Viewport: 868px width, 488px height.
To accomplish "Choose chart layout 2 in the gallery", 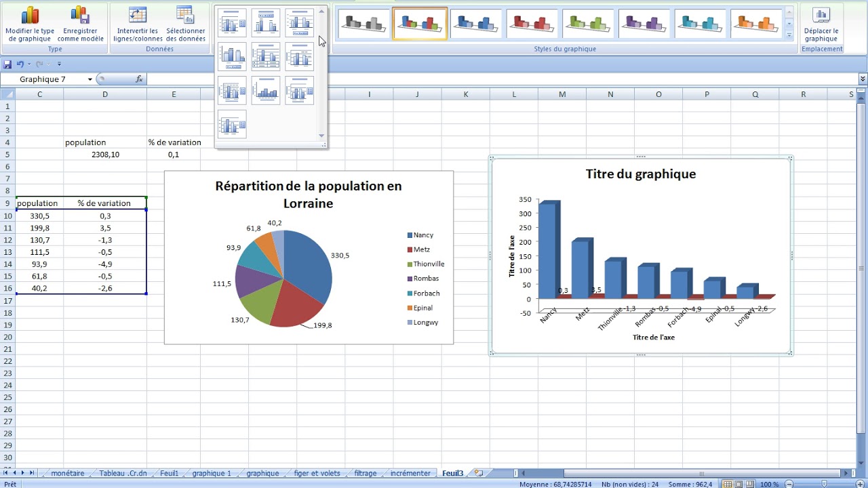I will (266, 23).
